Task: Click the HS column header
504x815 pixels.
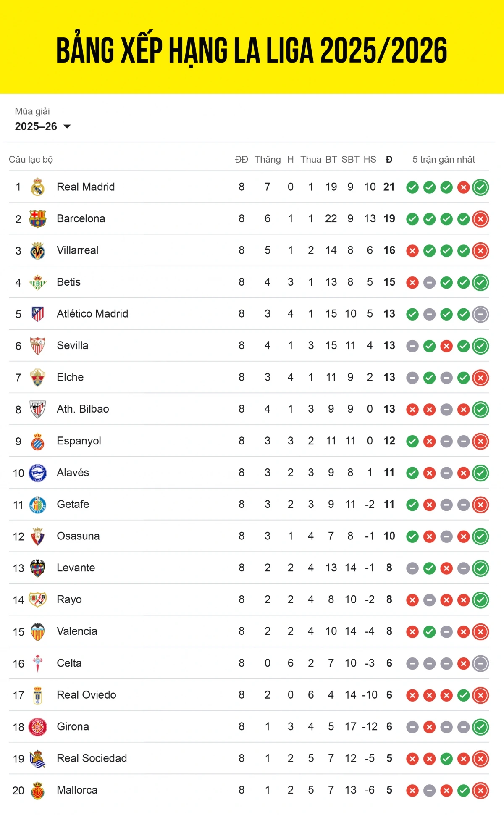Action: click(x=370, y=160)
